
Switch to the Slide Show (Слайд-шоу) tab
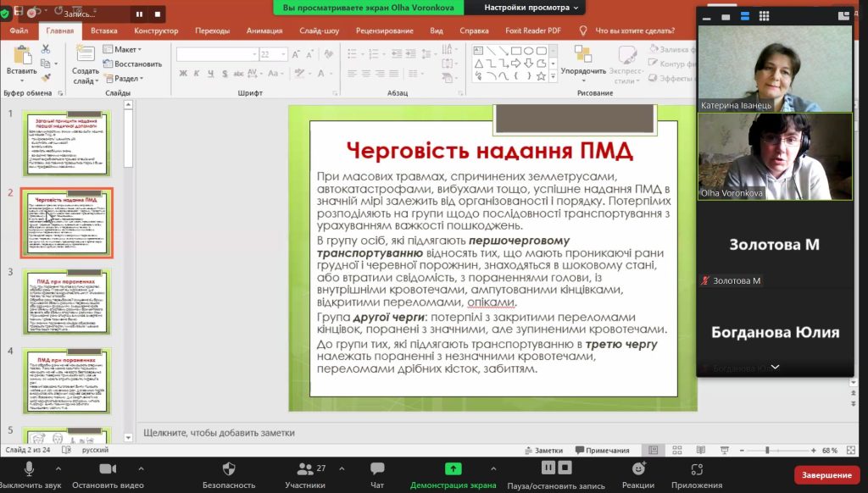pyautogui.click(x=320, y=31)
